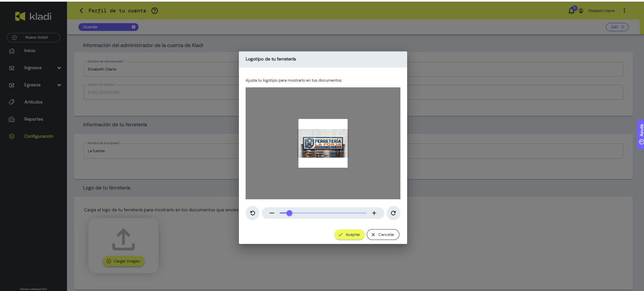Screen dimensions: 644x291
Task: Click the Artículos tag icon
Action: point(12,102)
